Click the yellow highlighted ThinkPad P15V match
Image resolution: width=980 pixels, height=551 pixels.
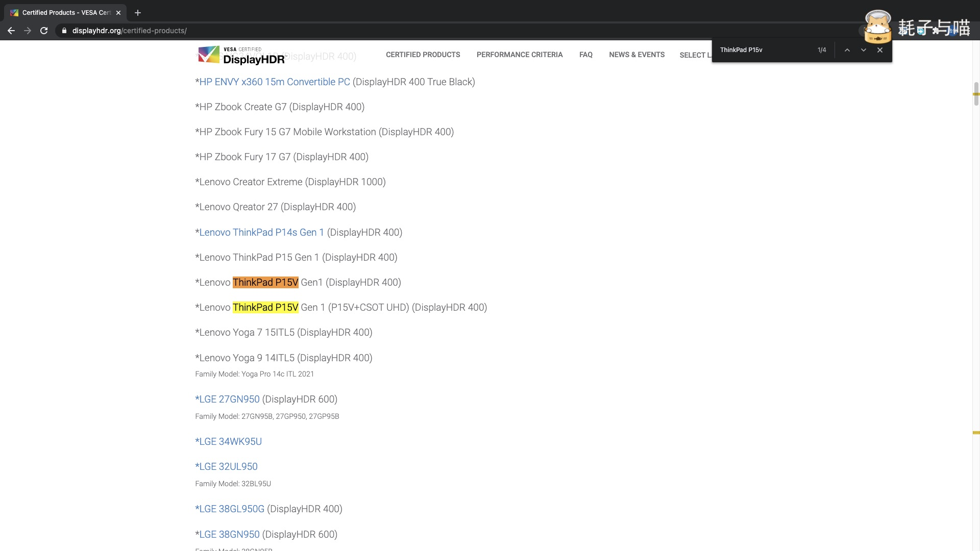265,308
